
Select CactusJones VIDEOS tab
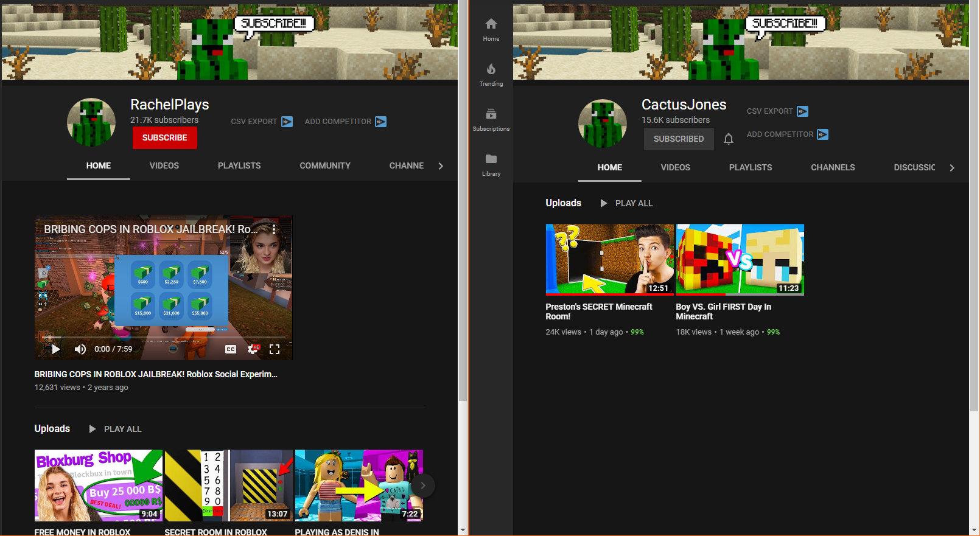pyautogui.click(x=676, y=167)
